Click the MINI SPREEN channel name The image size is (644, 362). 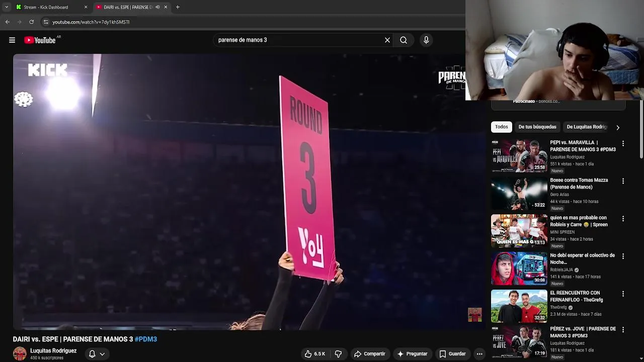pyautogui.click(x=562, y=232)
